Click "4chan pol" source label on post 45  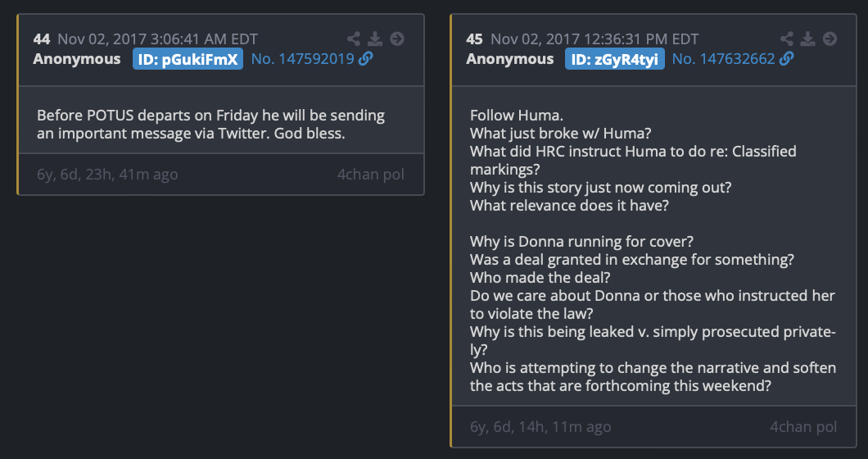click(803, 427)
